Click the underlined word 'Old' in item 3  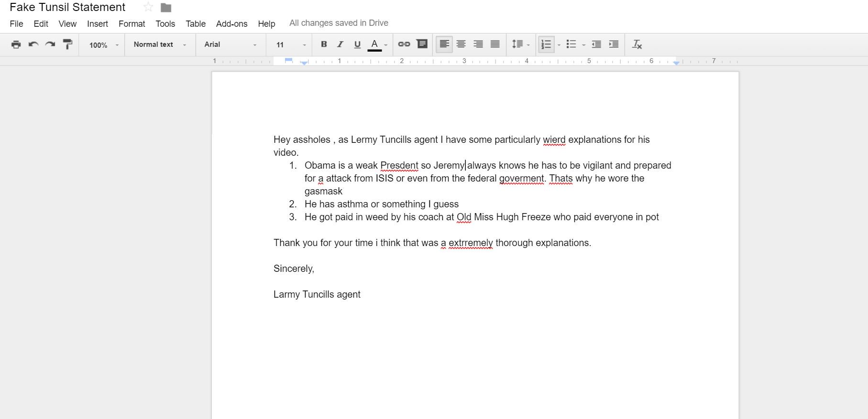pos(464,217)
